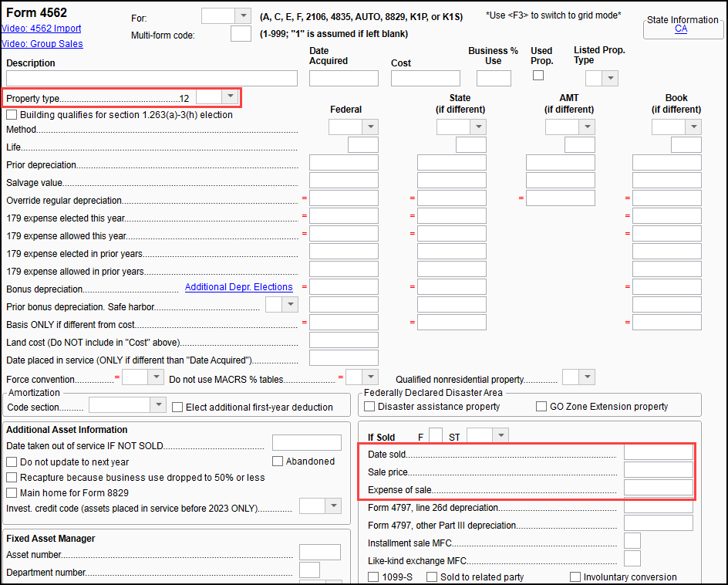Click Date taken out of service field
The height and width of the screenshot is (585, 728).
click(306, 443)
